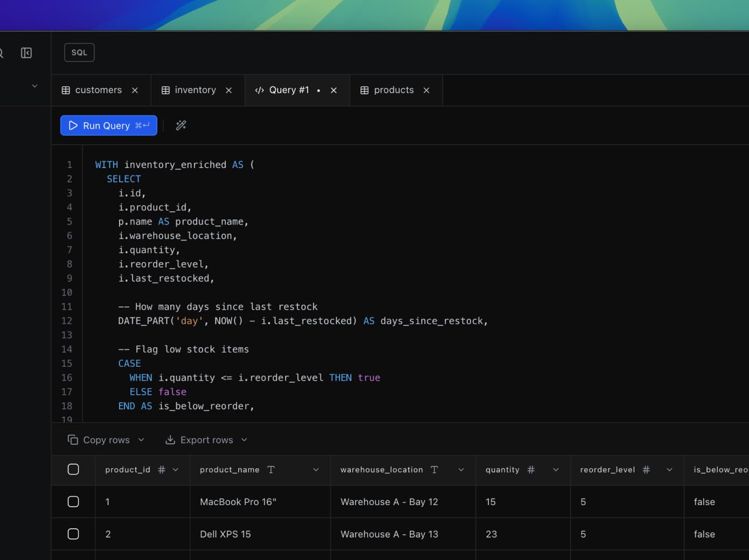This screenshot has height=560, width=749.
Task: Click the table grid icon on products tab
Action: [x=365, y=90]
